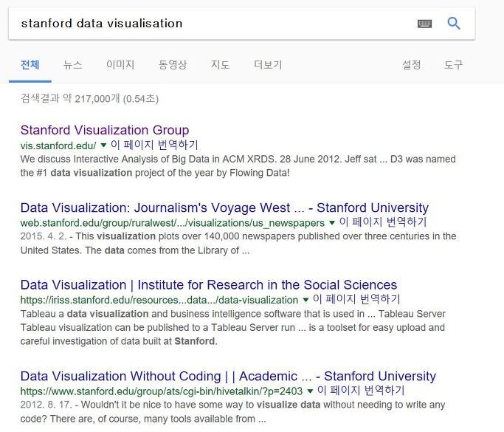Click the snippet beginning 2012. 8. 17.
Screen dimensions: 504x432
click(232, 412)
